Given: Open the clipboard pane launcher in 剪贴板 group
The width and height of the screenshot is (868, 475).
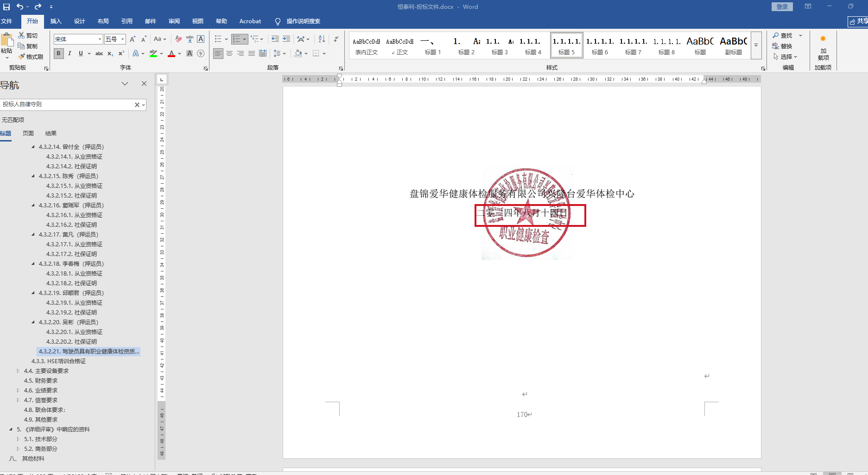Looking at the screenshot, I should tap(46, 68).
